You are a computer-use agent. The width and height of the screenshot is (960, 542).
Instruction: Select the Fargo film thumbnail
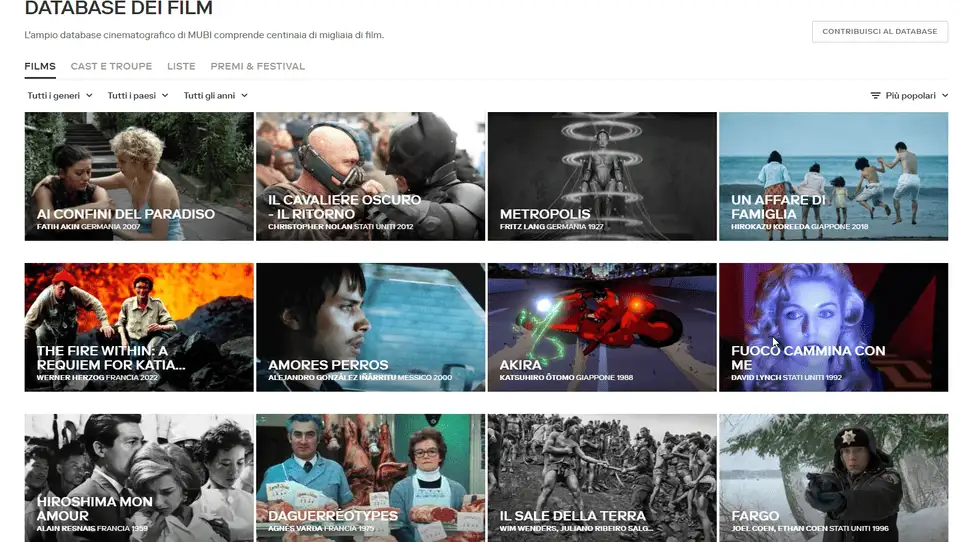pyautogui.click(x=833, y=478)
